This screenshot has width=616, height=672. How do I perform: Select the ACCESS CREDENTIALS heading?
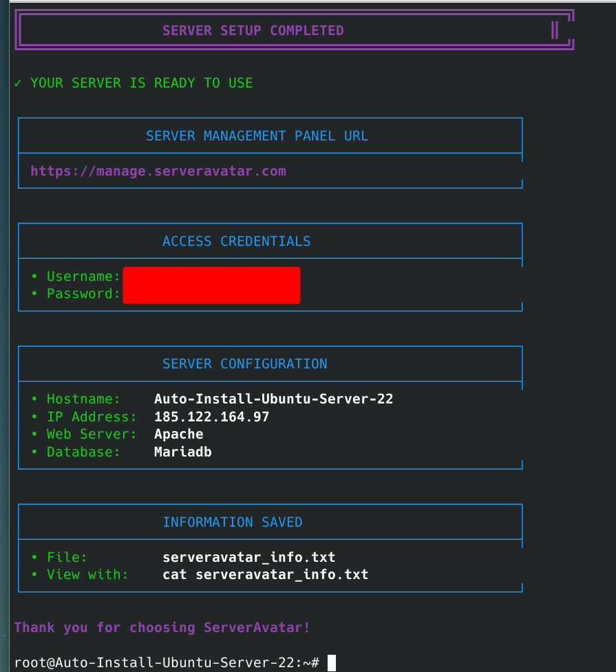tap(236, 241)
